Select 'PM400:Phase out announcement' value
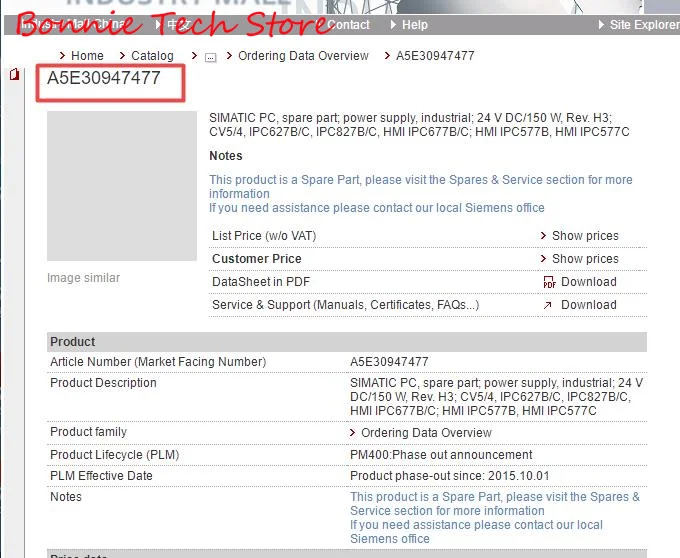The height and width of the screenshot is (558, 680). tap(441, 454)
